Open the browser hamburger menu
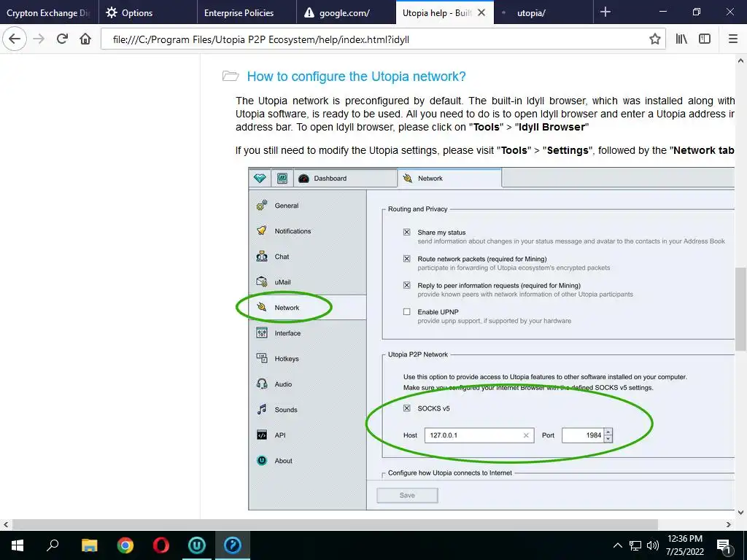Image resolution: width=747 pixels, height=560 pixels. pos(733,39)
